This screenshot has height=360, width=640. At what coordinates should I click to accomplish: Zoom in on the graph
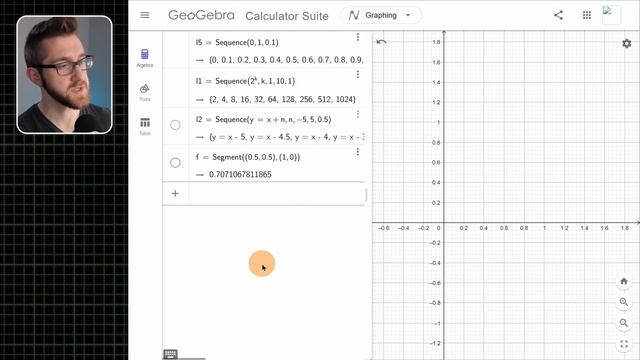click(624, 302)
